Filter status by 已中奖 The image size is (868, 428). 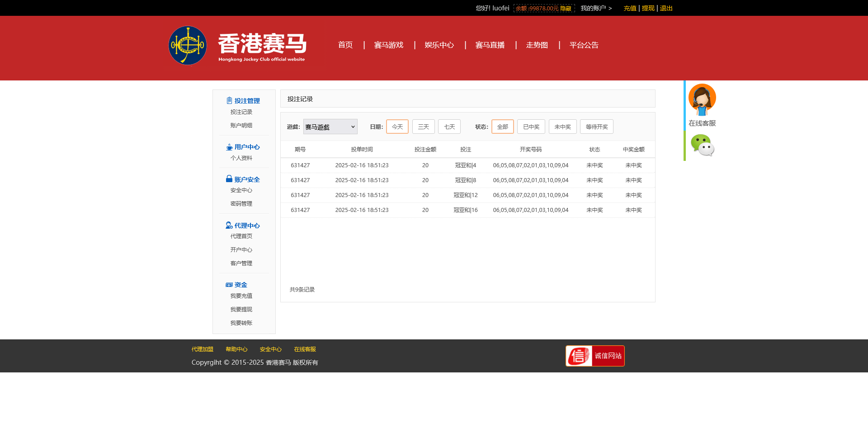coord(531,127)
